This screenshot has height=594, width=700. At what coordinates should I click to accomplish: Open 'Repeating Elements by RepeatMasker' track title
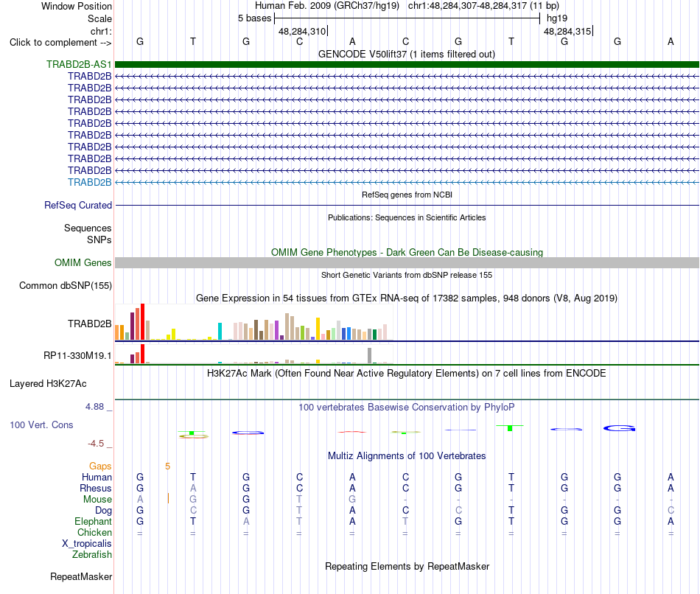[407, 566]
